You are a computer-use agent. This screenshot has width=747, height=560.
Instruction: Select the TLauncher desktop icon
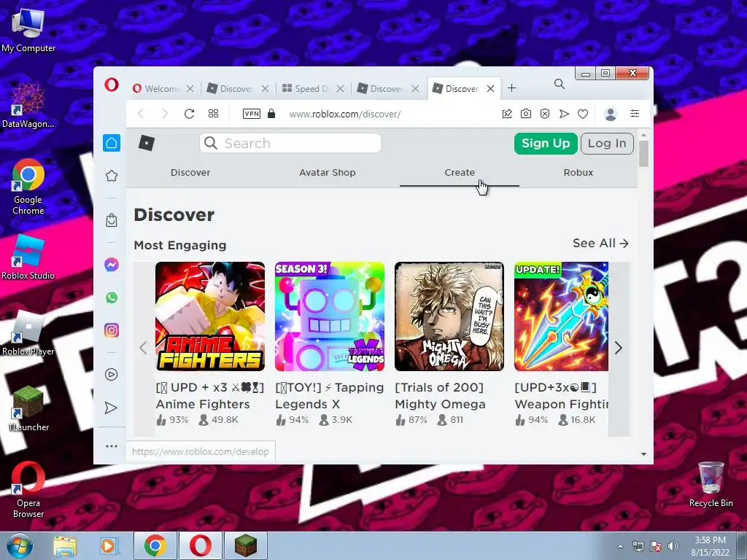[28, 408]
